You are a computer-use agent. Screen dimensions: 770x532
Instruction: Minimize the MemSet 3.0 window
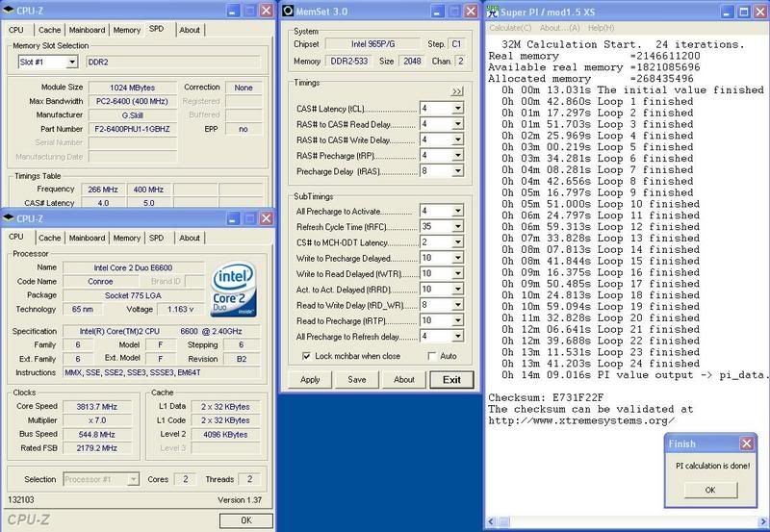[x=438, y=11]
